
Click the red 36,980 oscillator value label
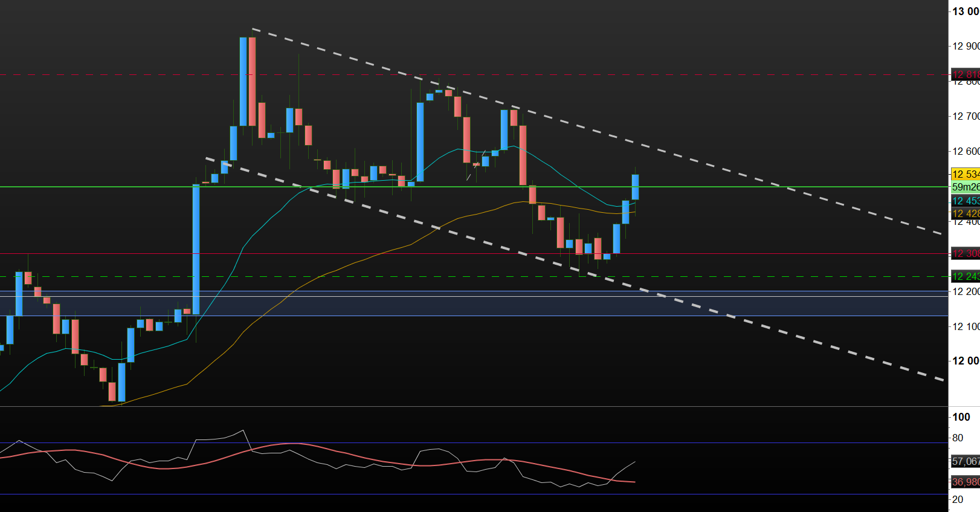point(965,482)
